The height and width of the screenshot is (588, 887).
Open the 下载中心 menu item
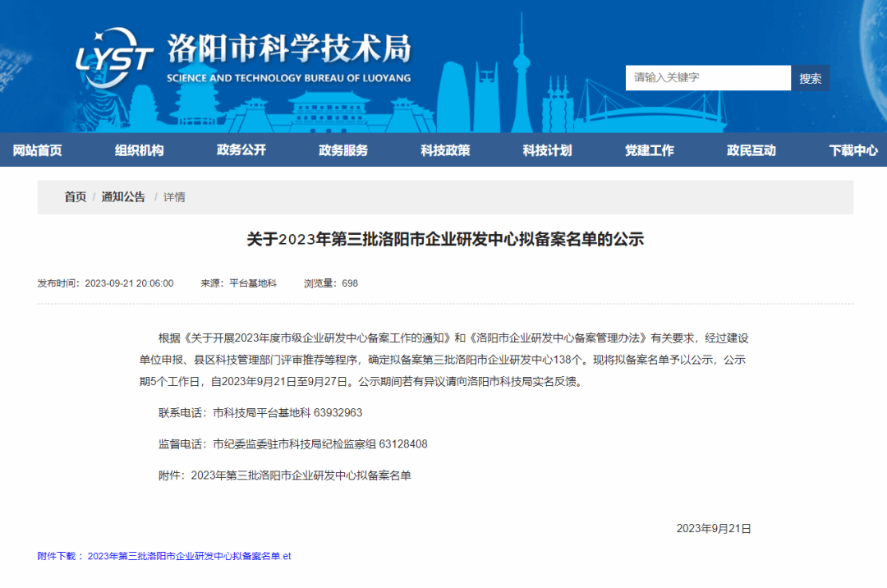[853, 150]
